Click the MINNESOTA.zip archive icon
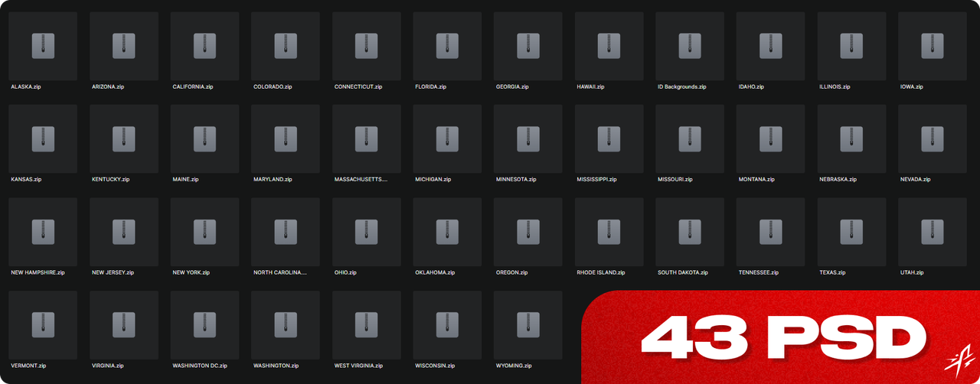Screen dimensions: 980x384 click(528, 139)
